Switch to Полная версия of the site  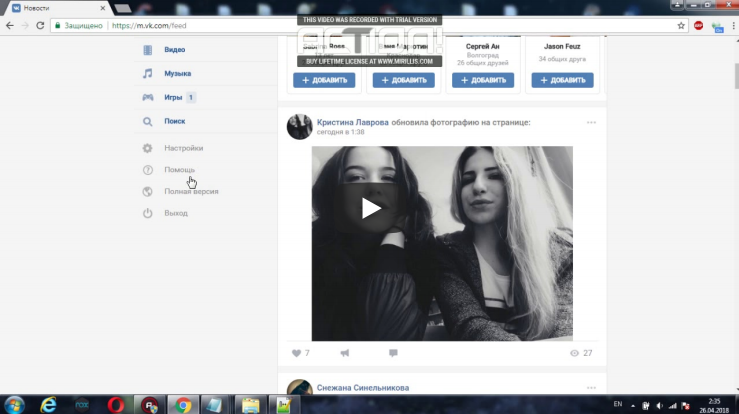pos(191,191)
